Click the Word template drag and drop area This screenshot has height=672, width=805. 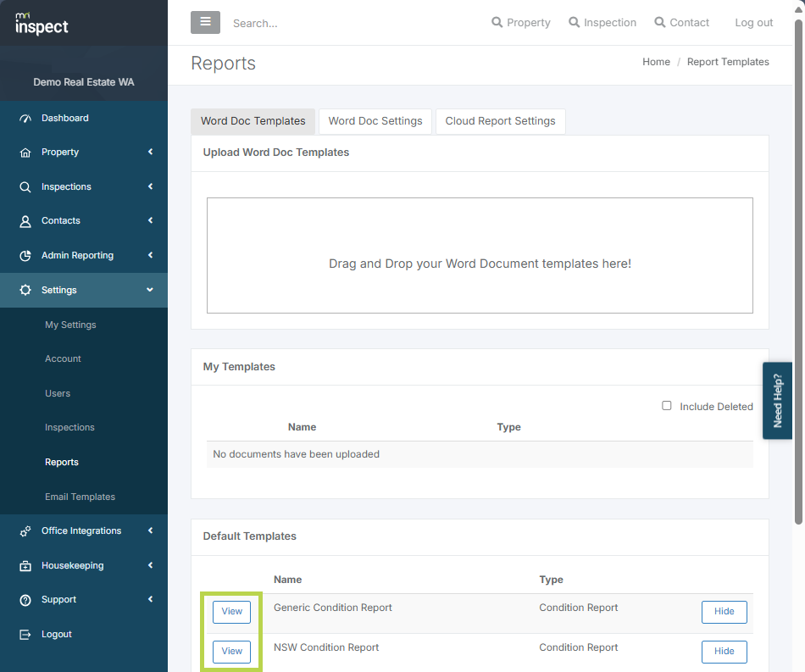pyautogui.click(x=480, y=255)
